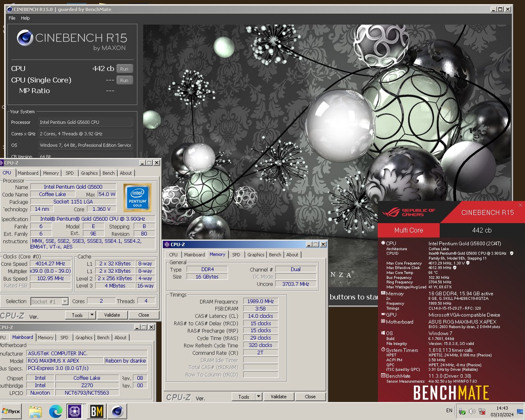Click the Model field ROG MAXIMUS X APEX
The image size is (525, 420).
pos(65,361)
